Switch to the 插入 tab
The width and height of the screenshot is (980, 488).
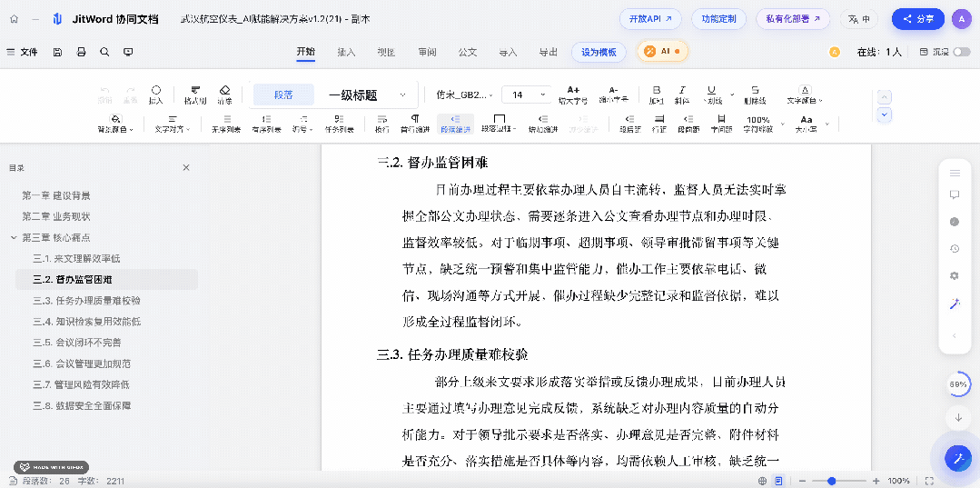pyautogui.click(x=346, y=52)
